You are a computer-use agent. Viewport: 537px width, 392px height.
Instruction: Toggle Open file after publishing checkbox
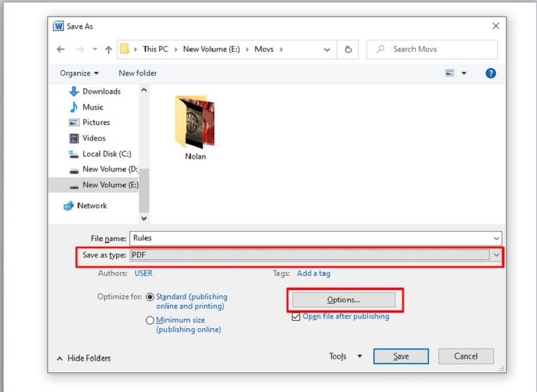[x=296, y=317]
